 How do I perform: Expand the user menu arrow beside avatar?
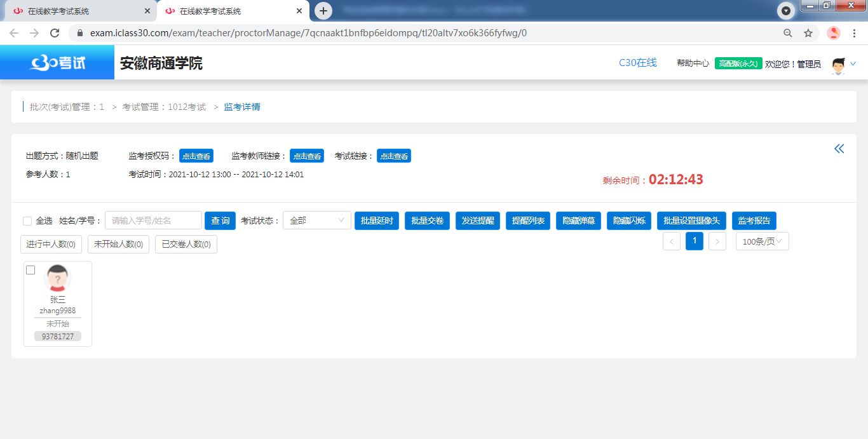tap(853, 64)
